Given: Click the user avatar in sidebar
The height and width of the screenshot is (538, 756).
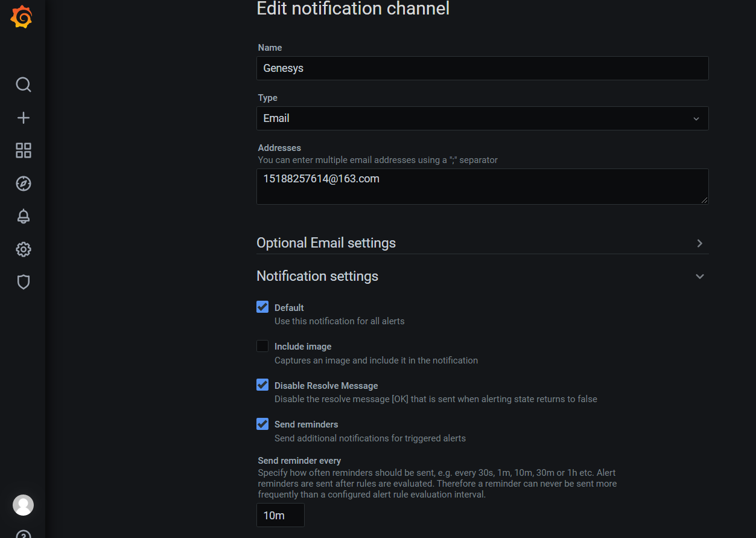Looking at the screenshot, I should [x=23, y=505].
